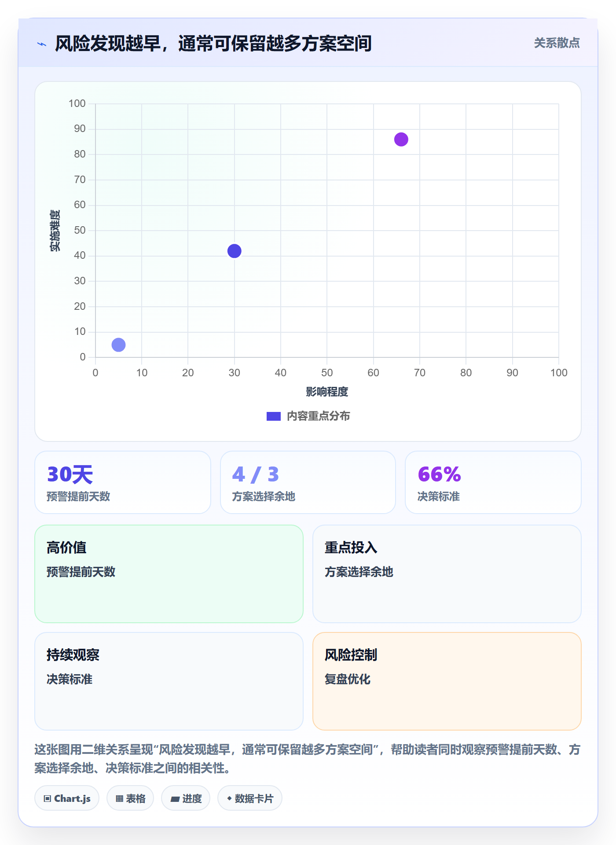Select the 持续观察 quadrant card
Screen dimensions: 616x845
coord(169,681)
